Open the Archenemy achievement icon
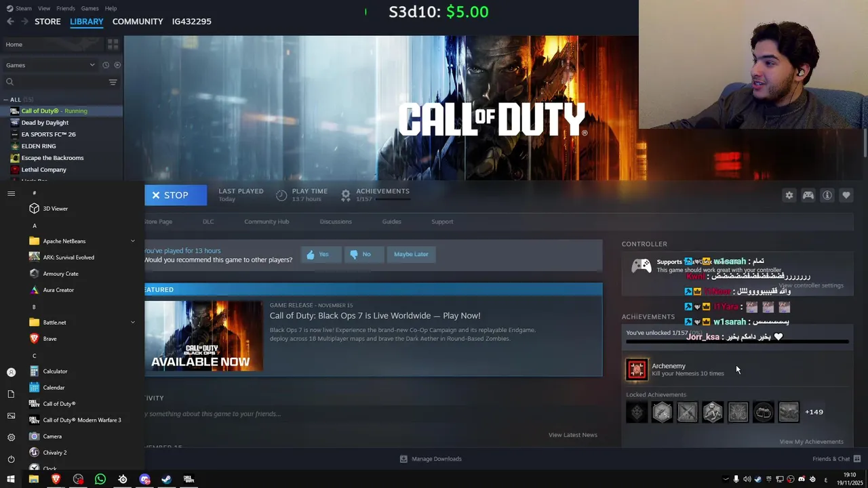 [x=637, y=369]
